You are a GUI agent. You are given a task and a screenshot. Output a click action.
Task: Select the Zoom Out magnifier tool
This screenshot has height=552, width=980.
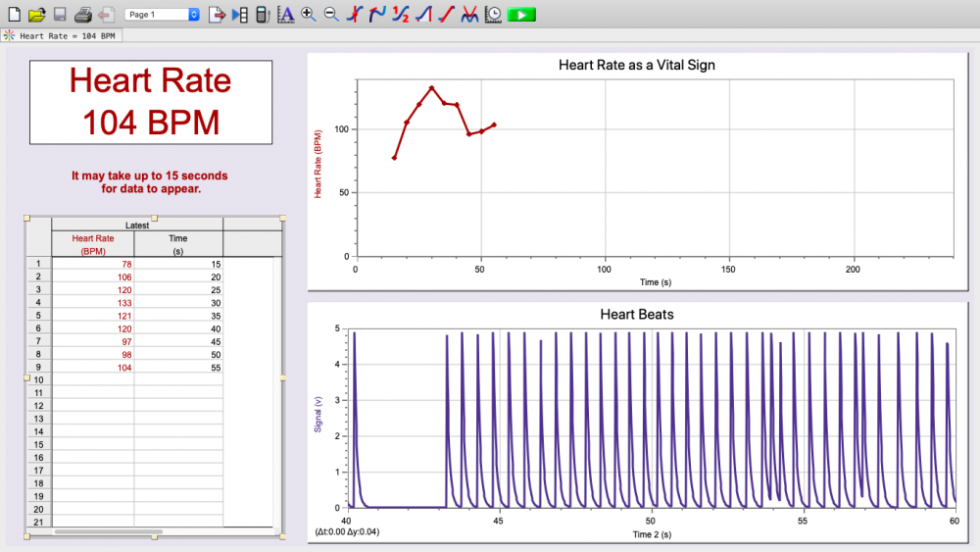(x=331, y=15)
